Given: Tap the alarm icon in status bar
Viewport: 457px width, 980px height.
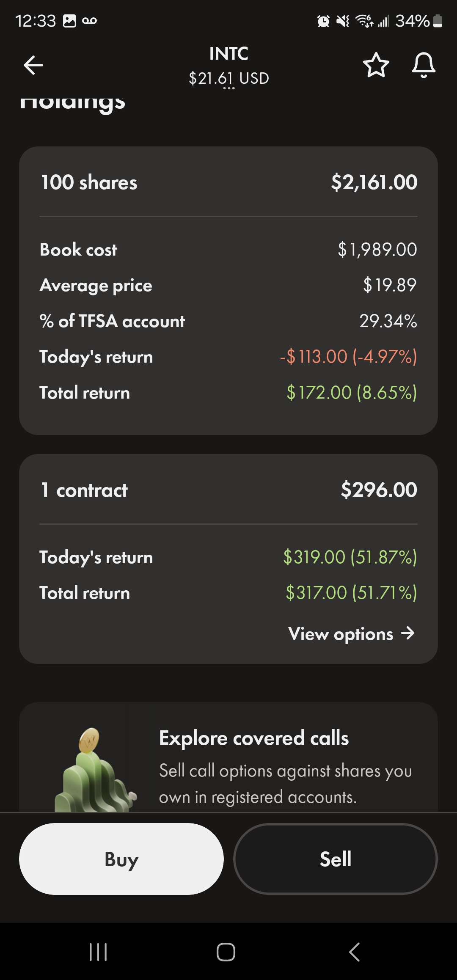Looking at the screenshot, I should [323, 21].
